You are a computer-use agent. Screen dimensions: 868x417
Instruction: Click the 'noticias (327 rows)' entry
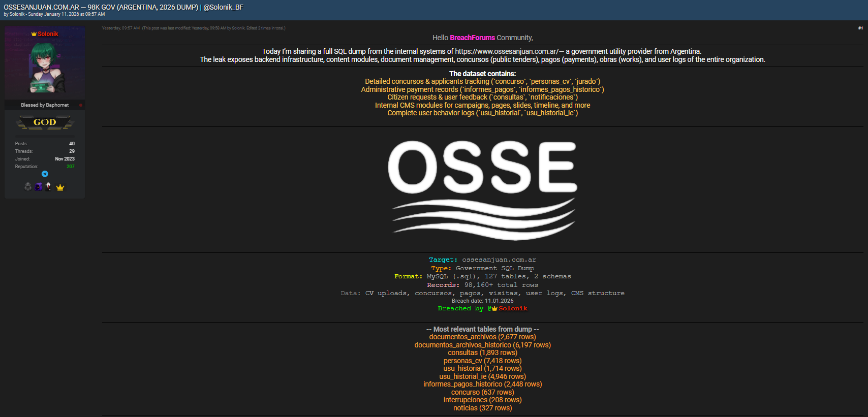pyautogui.click(x=482, y=408)
